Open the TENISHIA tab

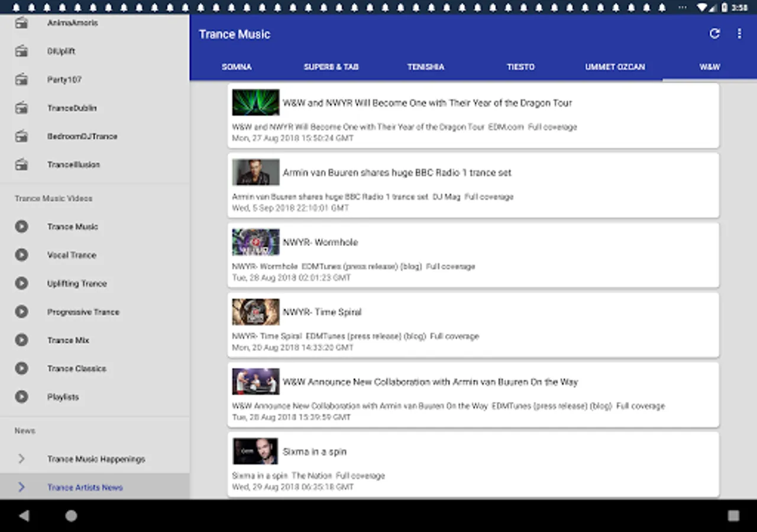(x=426, y=67)
